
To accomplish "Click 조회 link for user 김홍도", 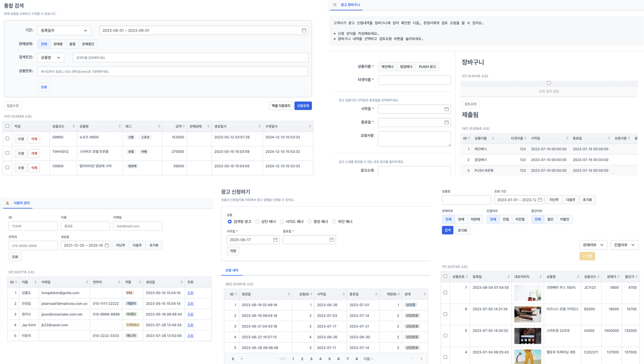I will point(190,293).
